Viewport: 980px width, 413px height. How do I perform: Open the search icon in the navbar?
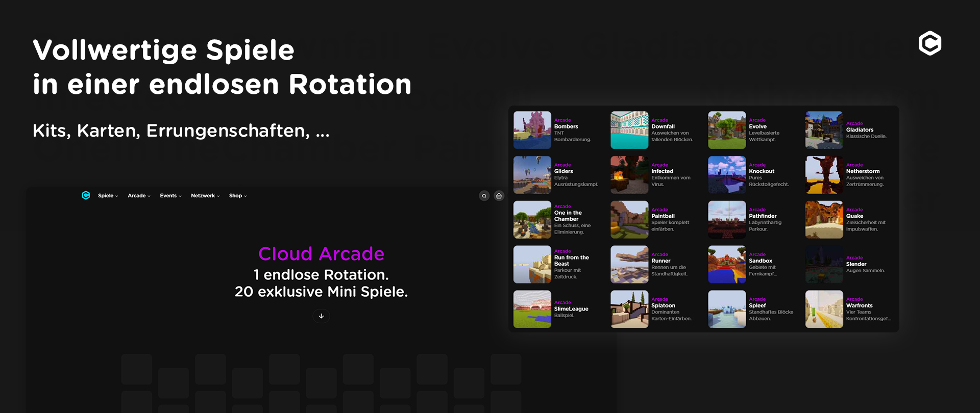tap(484, 196)
